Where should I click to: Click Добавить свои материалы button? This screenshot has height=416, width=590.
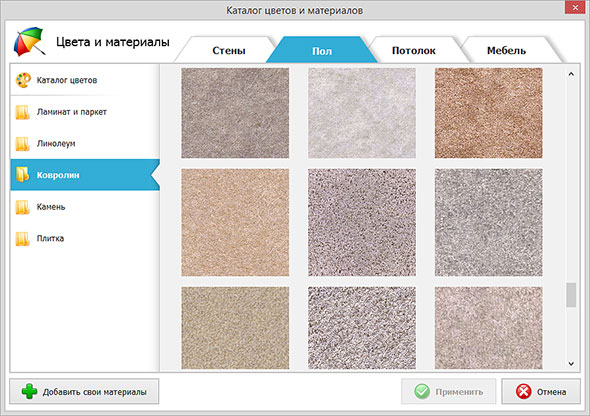click(84, 392)
